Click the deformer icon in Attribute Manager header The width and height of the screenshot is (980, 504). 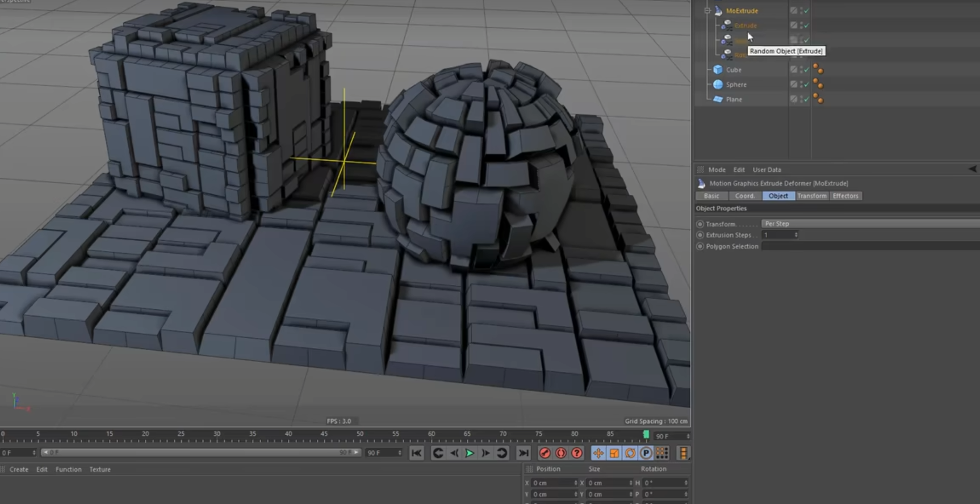(701, 183)
